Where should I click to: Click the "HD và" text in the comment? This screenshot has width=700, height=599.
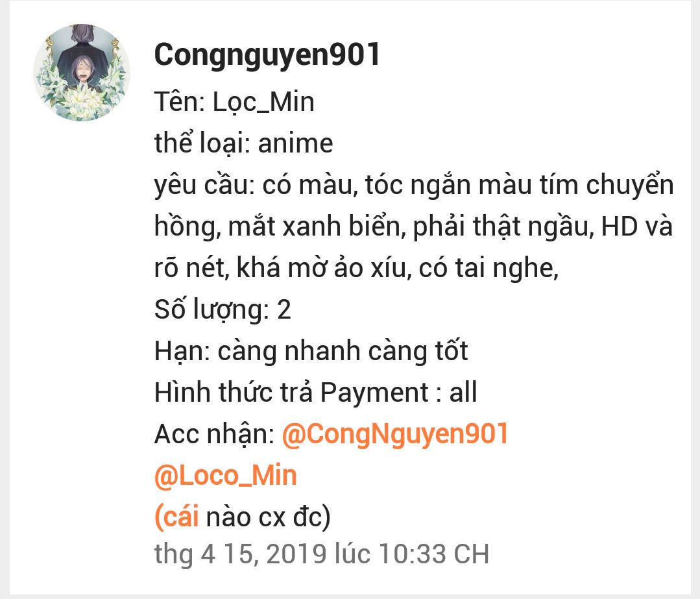tap(637, 226)
